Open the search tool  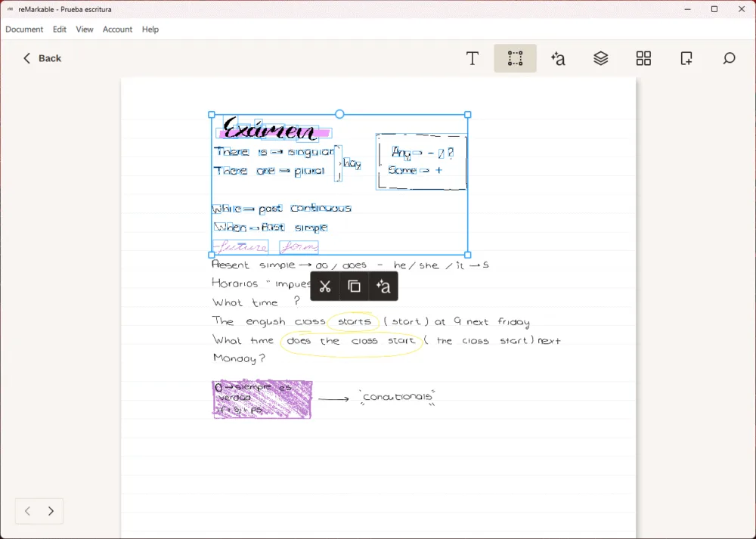[x=729, y=58]
